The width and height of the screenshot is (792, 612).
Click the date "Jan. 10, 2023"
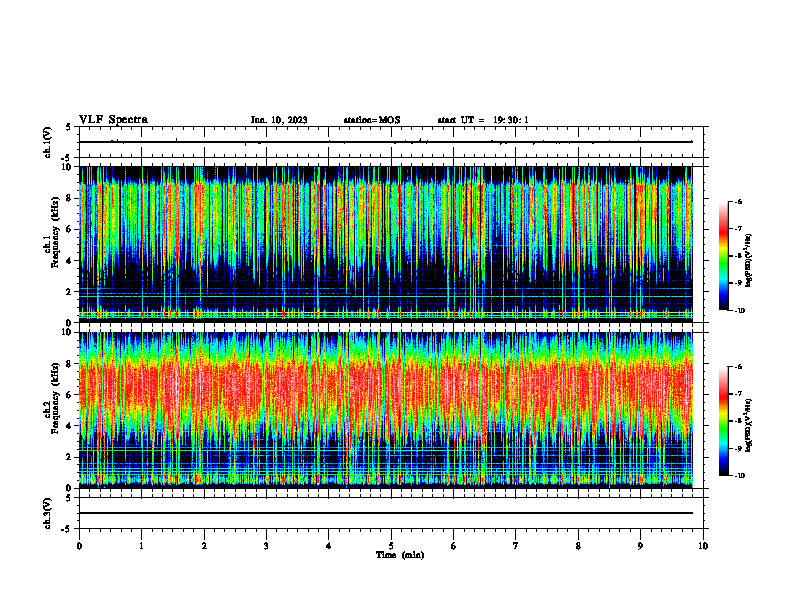coord(279,120)
